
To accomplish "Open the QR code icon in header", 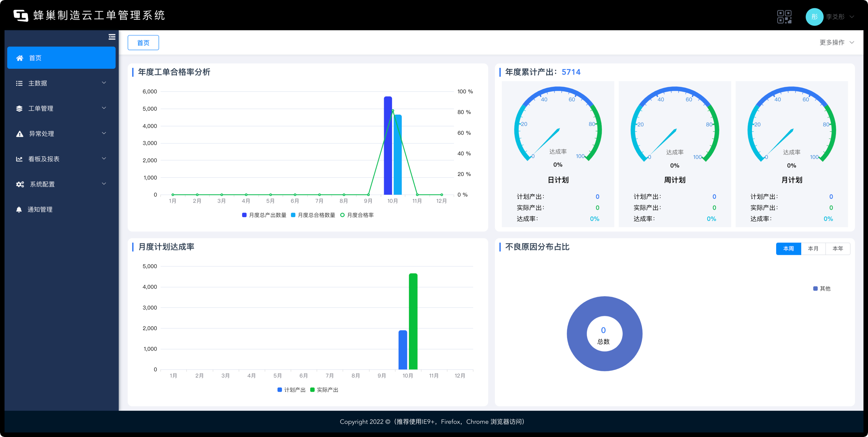I will pyautogui.click(x=784, y=17).
